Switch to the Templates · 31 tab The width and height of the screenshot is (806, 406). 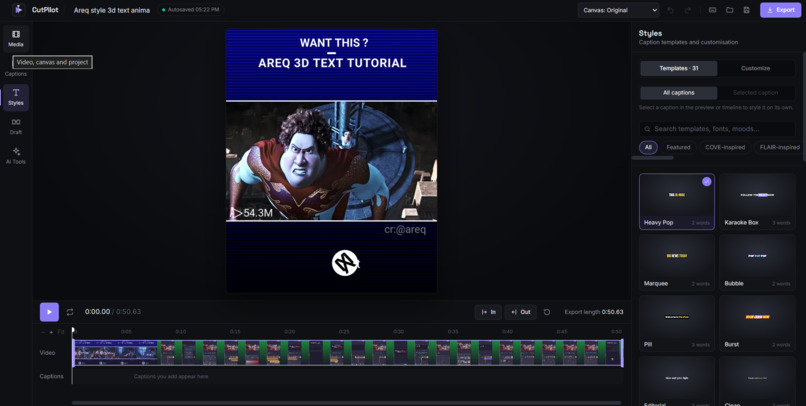pos(679,68)
